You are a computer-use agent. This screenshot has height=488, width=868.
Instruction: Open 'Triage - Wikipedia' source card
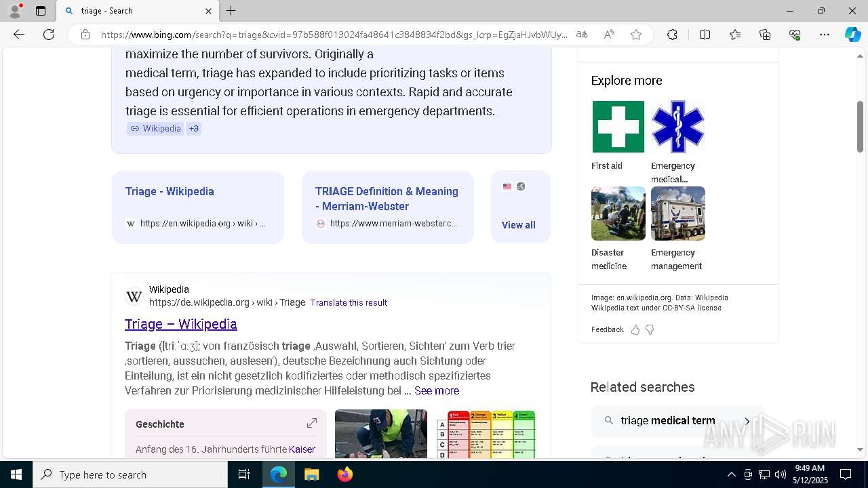(198, 207)
